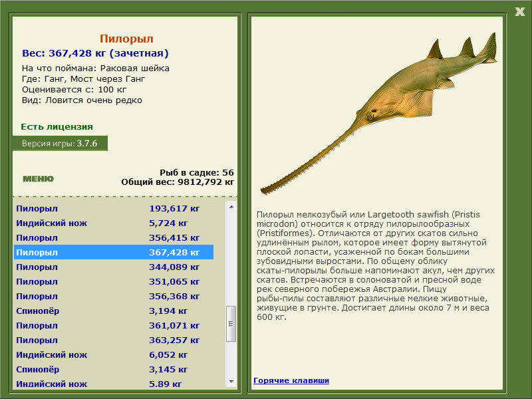Open the Горячие клавиши link
This screenshot has width=532, height=399.
click(291, 380)
